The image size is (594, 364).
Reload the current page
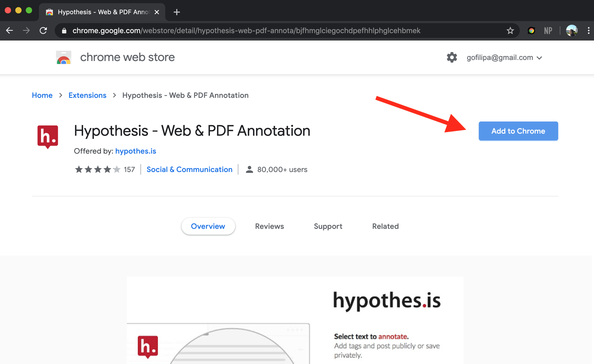click(x=43, y=31)
